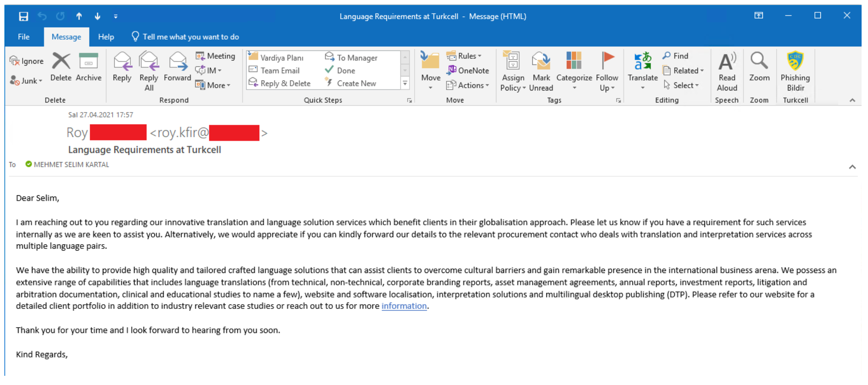Open Customize Quick Access Toolbar dropdown
The height and width of the screenshot is (385, 868).
pos(116,16)
